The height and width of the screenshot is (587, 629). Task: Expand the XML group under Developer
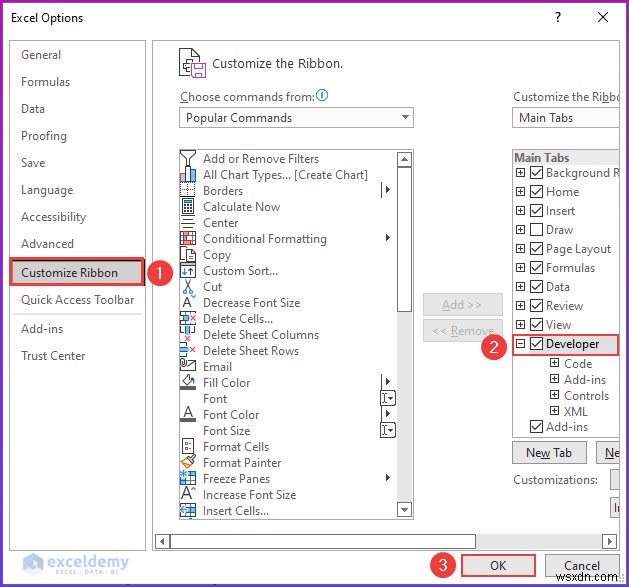(554, 410)
